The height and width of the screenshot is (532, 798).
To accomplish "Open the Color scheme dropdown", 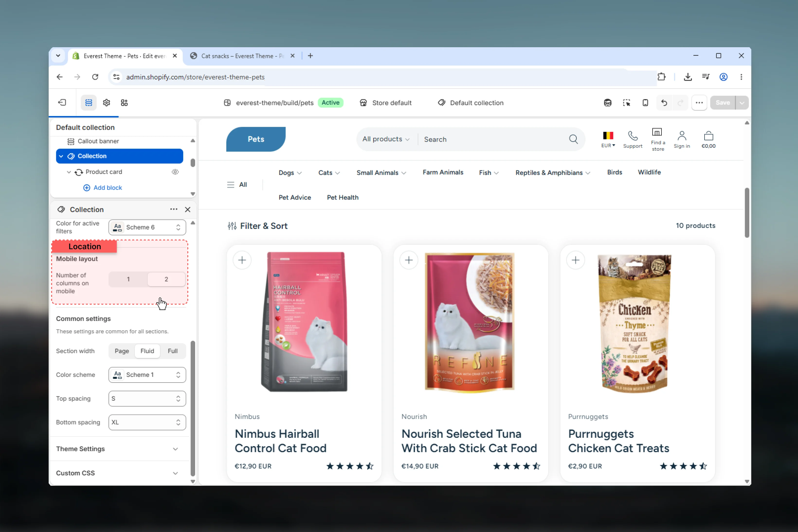I will coord(147,375).
